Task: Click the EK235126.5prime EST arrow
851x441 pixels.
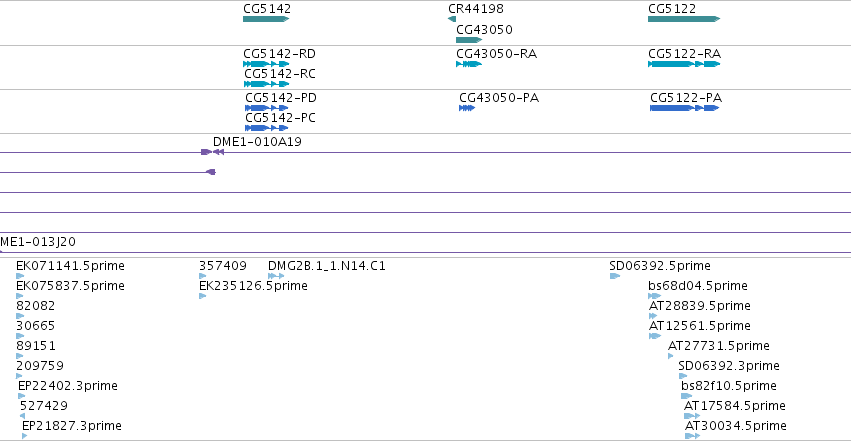Action: click(x=202, y=296)
